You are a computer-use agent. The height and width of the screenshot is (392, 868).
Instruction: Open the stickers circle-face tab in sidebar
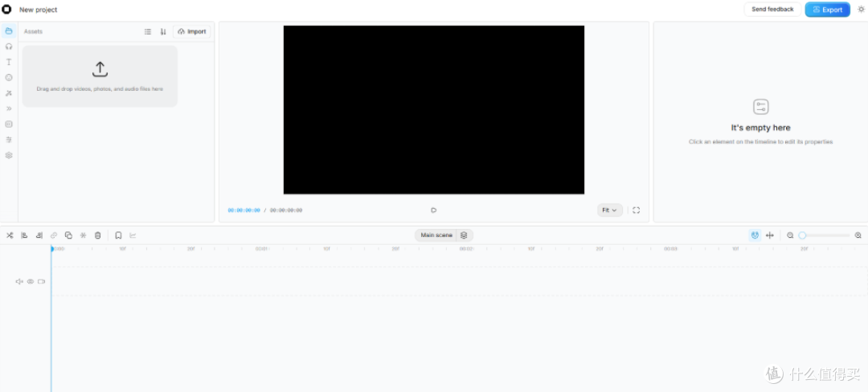[9, 77]
